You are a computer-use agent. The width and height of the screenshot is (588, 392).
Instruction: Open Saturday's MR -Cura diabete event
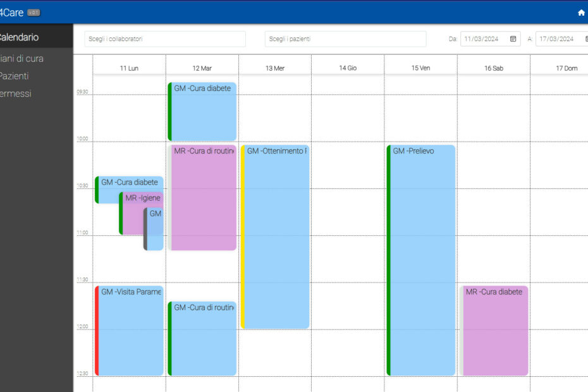pyautogui.click(x=494, y=331)
